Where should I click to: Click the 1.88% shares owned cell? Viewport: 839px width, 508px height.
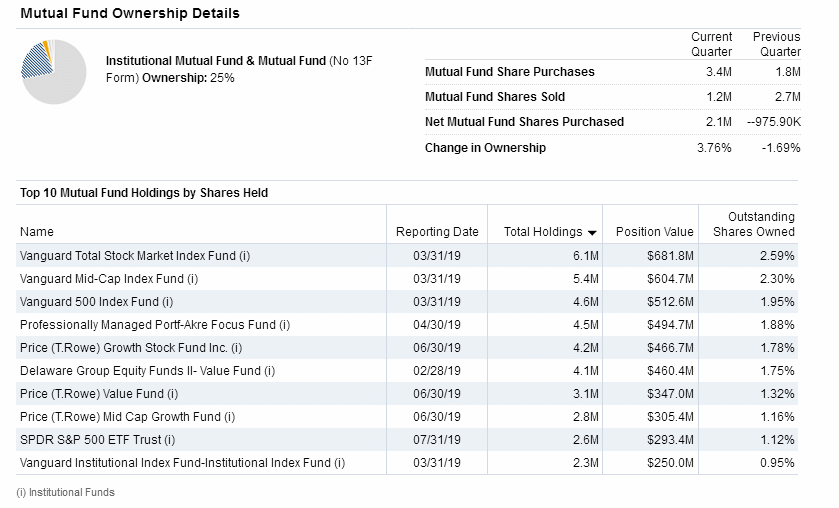tap(777, 325)
